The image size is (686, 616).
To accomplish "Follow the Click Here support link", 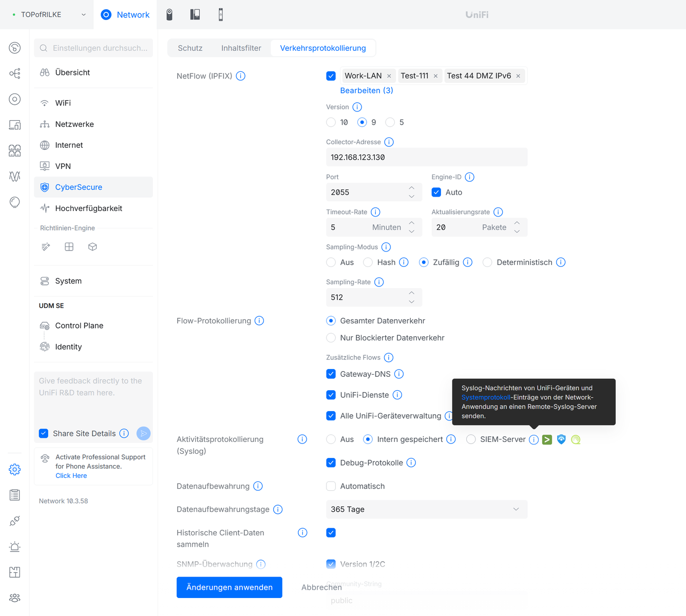I will 71,476.
